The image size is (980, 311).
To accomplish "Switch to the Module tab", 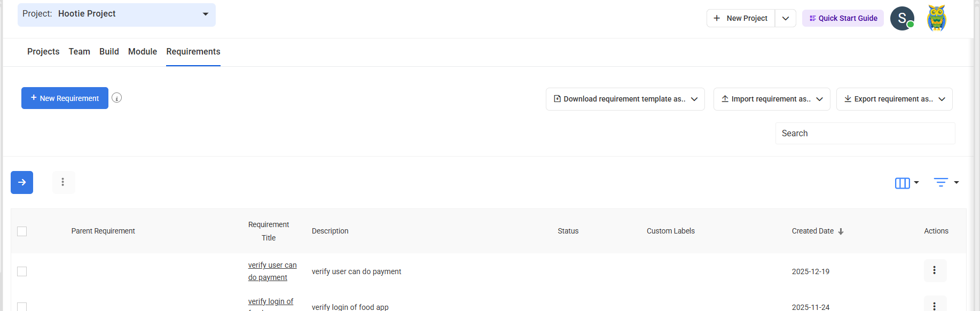I will coord(143,51).
